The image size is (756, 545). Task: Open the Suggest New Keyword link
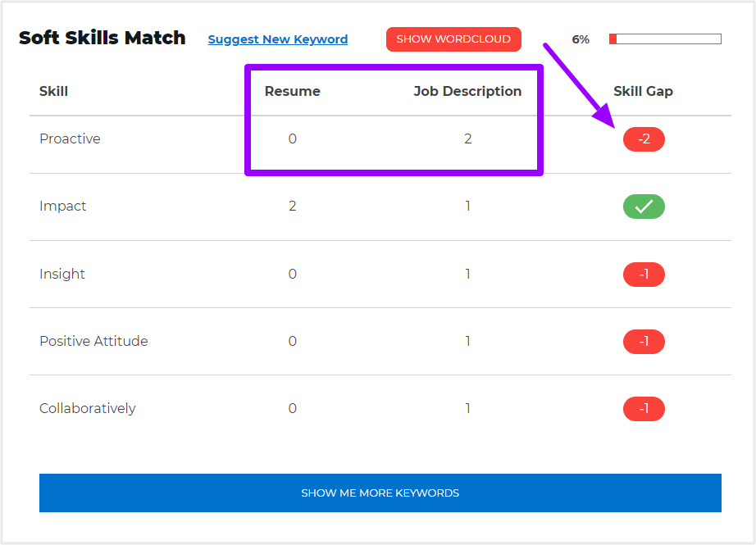point(278,39)
